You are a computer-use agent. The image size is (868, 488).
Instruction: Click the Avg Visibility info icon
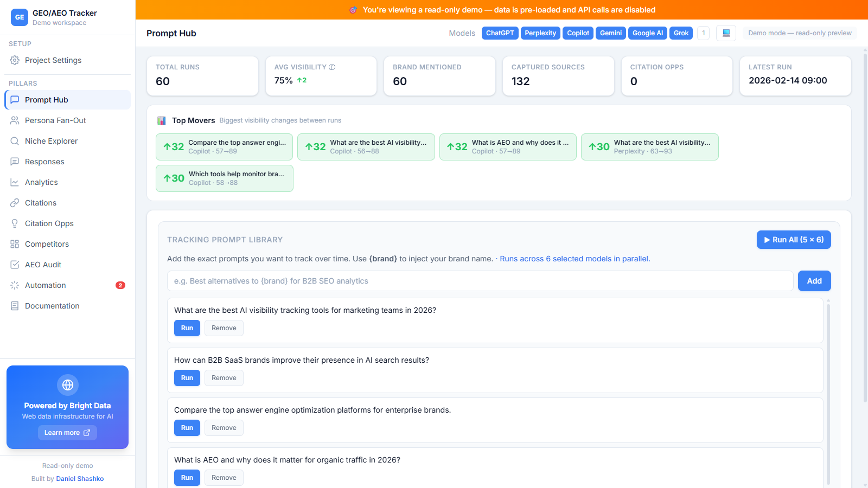pyautogui.click(x=332, y=67)
